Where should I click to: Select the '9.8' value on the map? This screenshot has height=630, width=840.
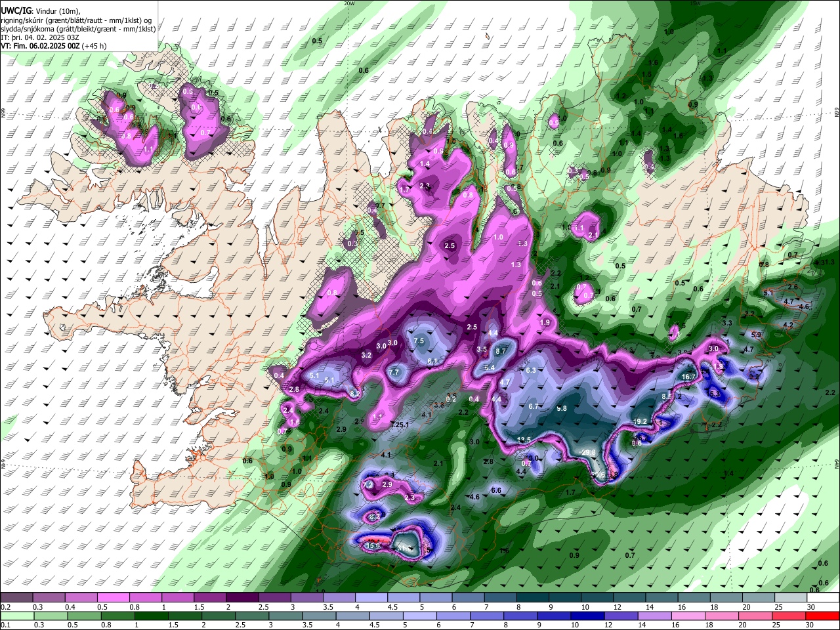[x=562, y=408]
